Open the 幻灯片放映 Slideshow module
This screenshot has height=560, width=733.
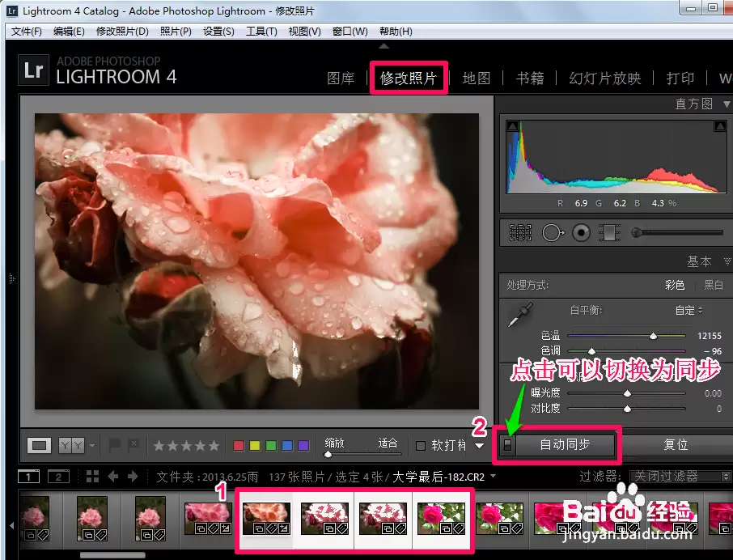tap(605, 78)
